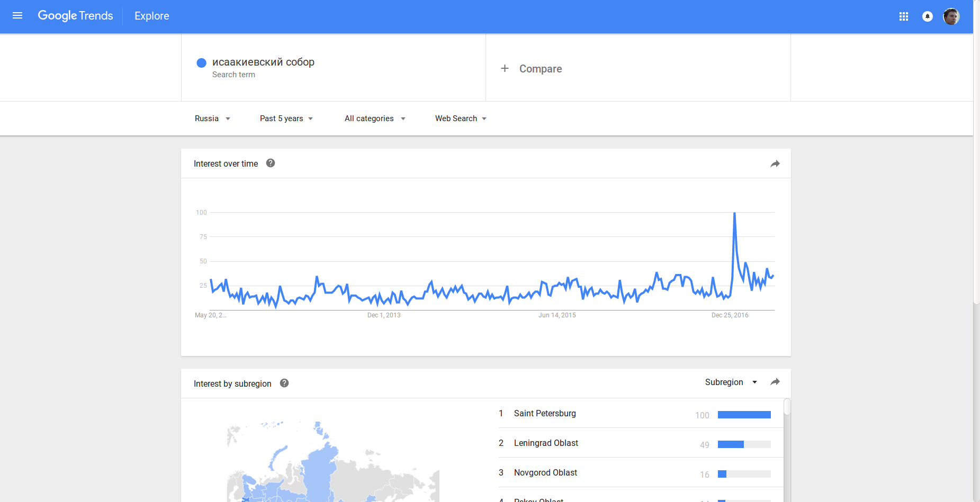Click the blue search term color dot
This screenshot has width=980, height=502.
201,63
